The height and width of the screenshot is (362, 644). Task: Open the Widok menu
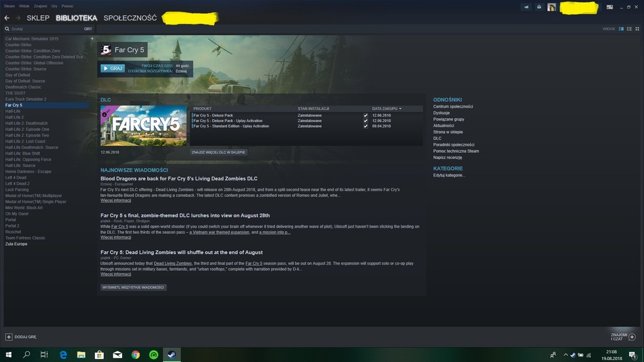(x=25, y=6)
